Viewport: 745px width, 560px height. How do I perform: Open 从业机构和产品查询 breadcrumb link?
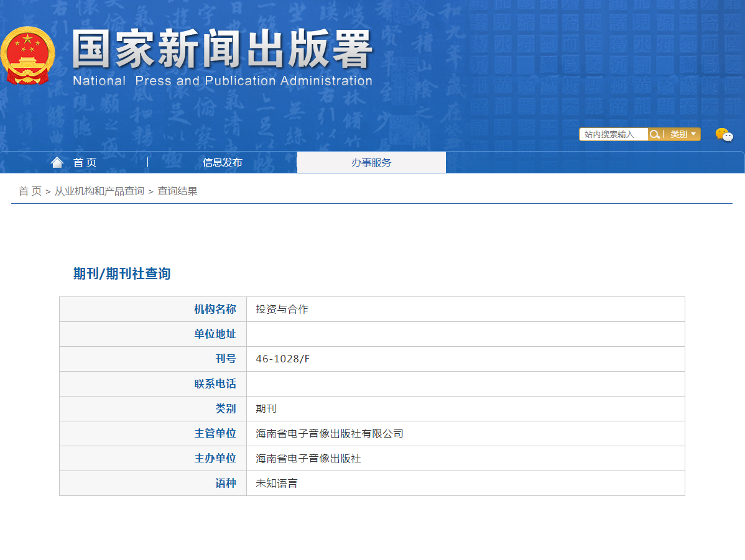(99, 191)
